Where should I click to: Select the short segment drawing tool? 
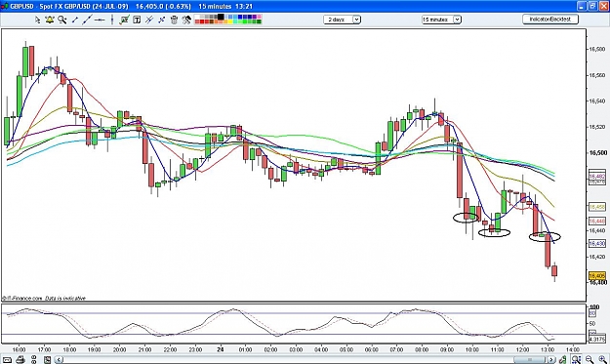(75, 20)
